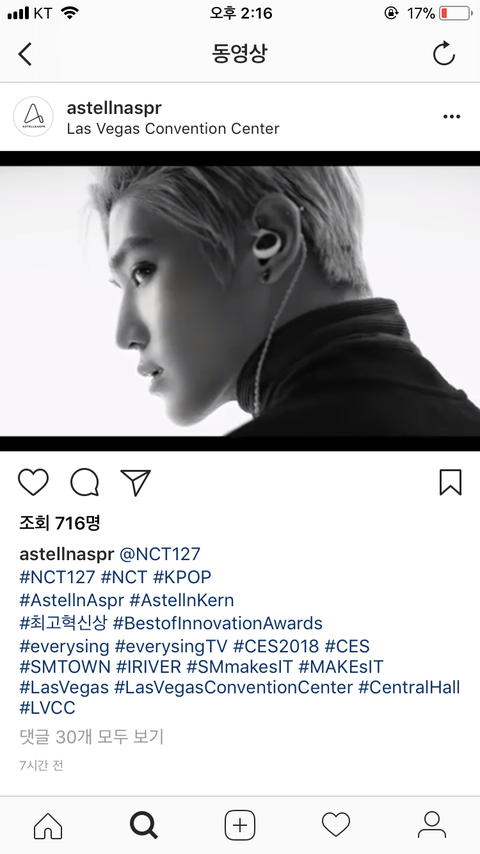Refresh the video page with reload icon

click(443, 53)
